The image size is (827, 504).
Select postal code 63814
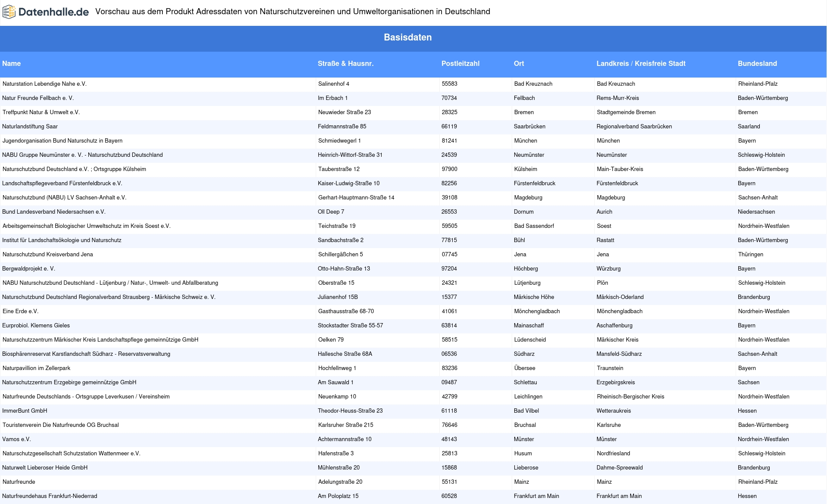449,326
